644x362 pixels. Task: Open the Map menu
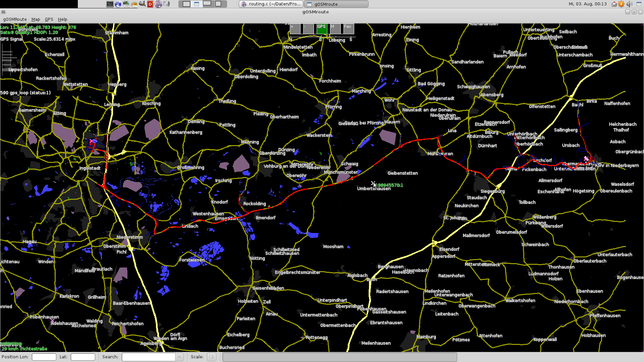pos(36,19)
